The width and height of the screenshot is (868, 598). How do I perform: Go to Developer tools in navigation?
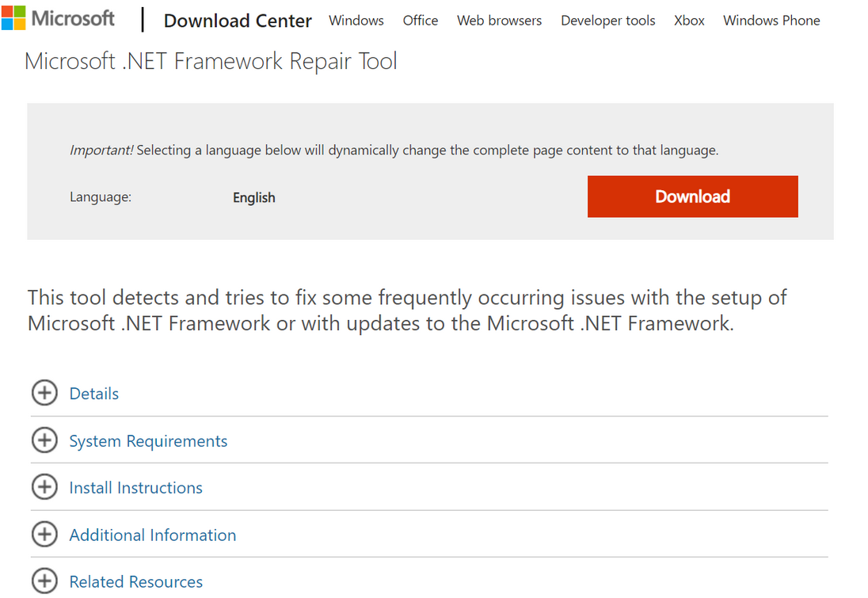608,21
